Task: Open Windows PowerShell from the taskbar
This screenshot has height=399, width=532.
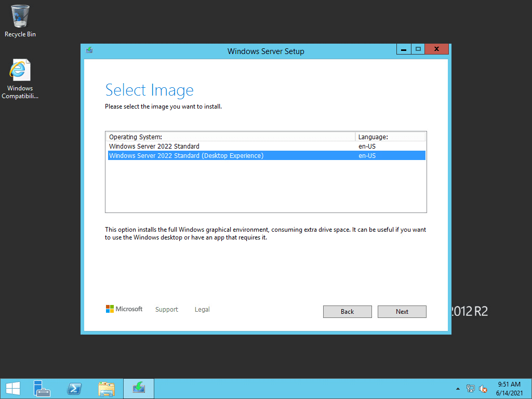Action: [x=74, y=388]
